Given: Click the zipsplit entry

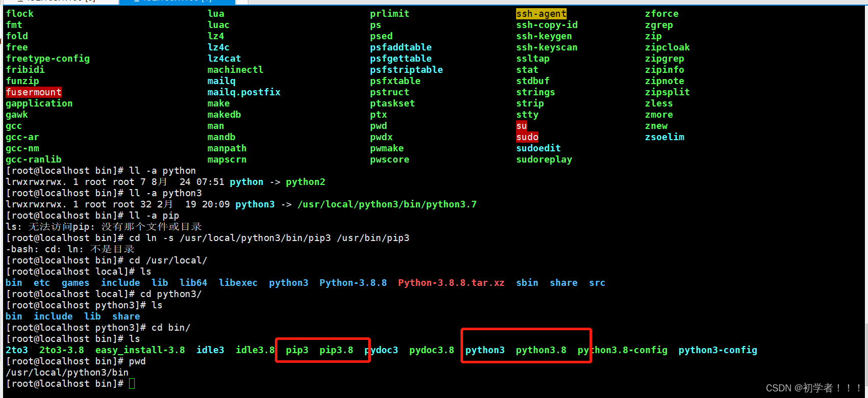Looking at the screenshot, I should tap(668, 92).
